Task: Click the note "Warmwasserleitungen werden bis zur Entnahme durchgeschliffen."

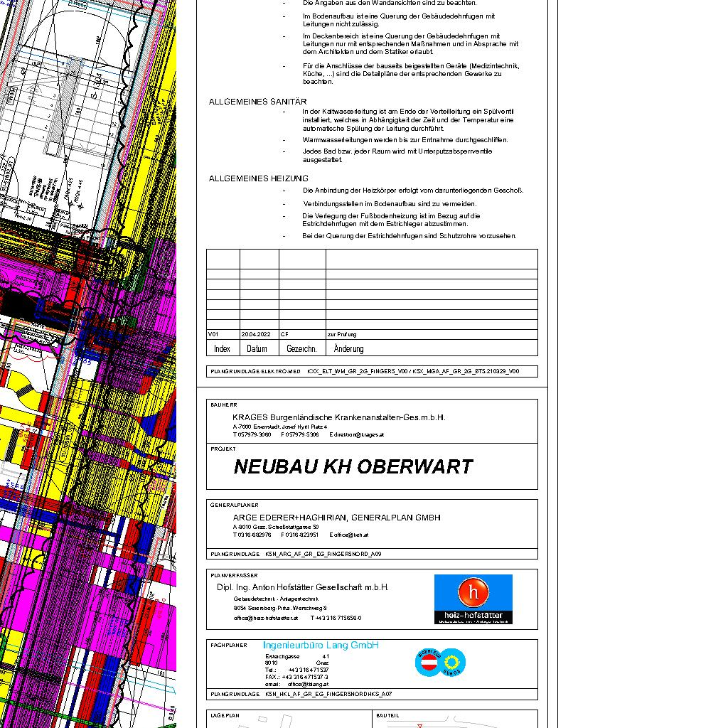Action: [405, 140]
